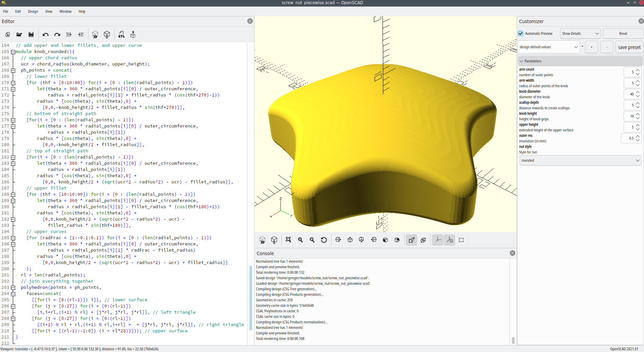Open the Window menu
The height and width of the screenshot is (352, 644).
[65, 11]
